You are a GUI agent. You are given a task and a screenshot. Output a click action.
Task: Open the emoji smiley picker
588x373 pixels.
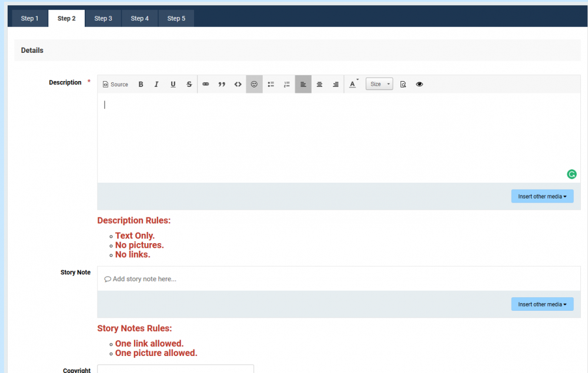[x=254, y=84]
